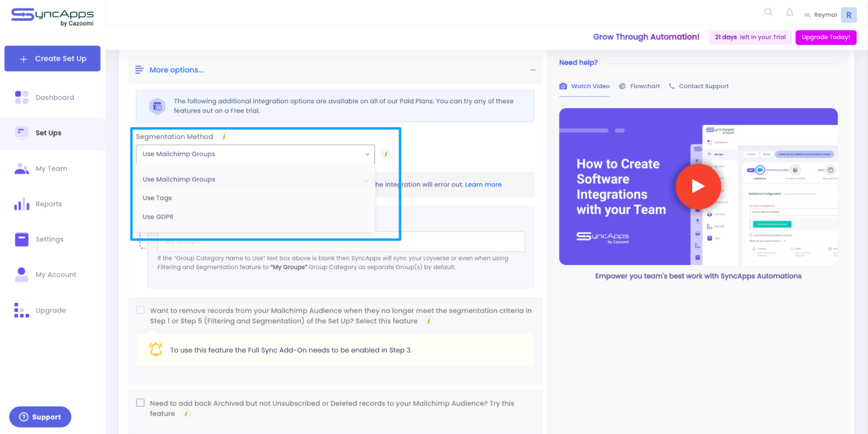This screenshot has height=434, width=868.
Task: Click the SyncApps by Cazoomi logo
Action: coord(52,17)
